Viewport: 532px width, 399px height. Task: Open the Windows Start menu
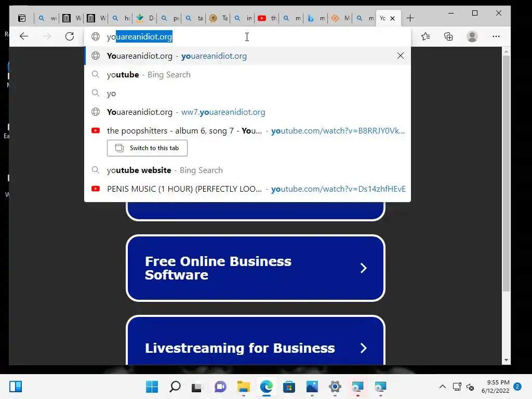(152, 387)
